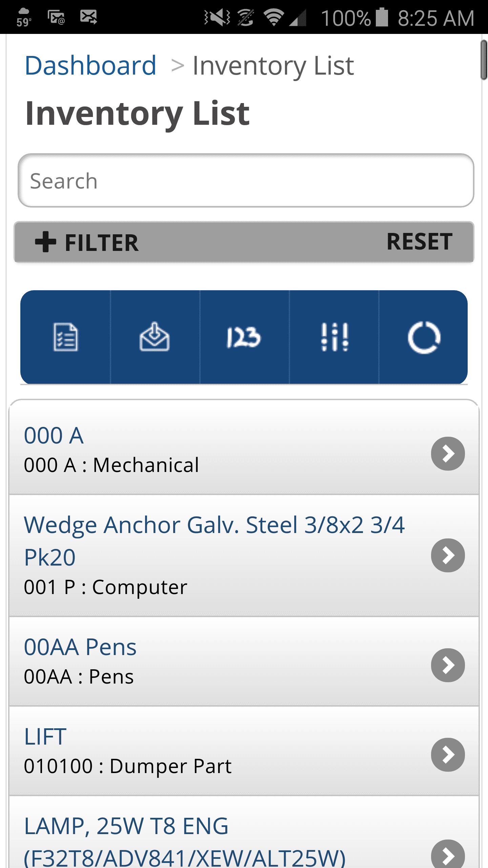Screen dimensions: 488x868
Task: Click the vertical scrollbar thumb
Action: point(484,60)
